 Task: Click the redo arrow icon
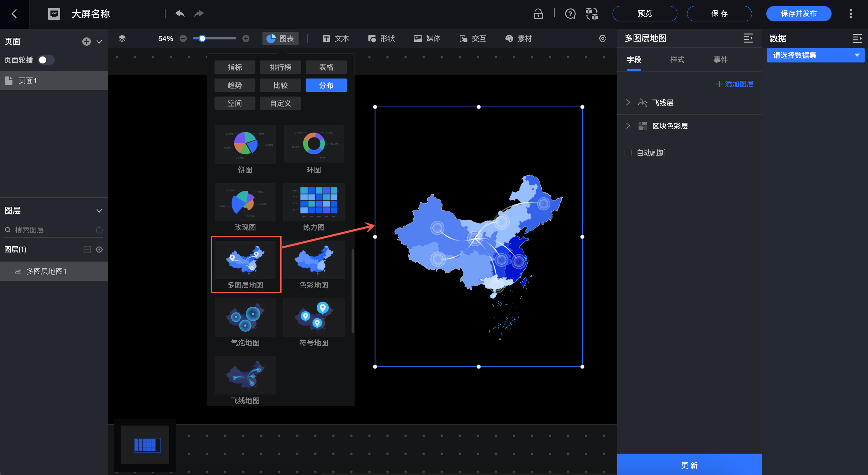(x=199, y=14)
